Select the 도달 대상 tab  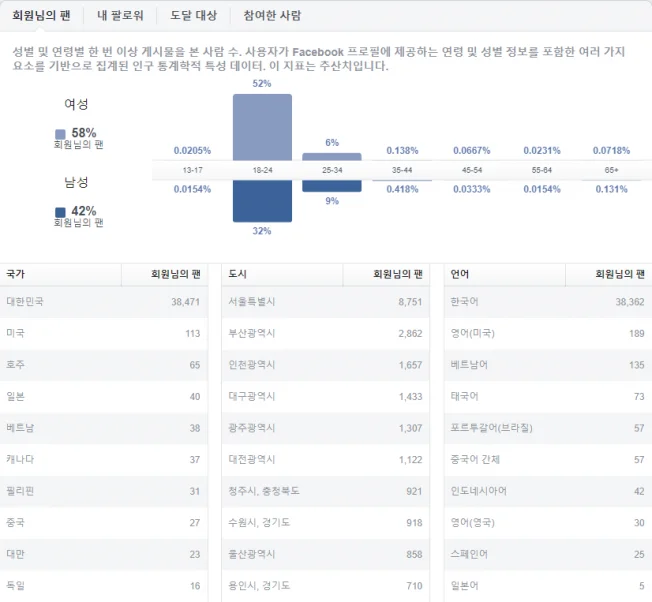pos(193,15)
